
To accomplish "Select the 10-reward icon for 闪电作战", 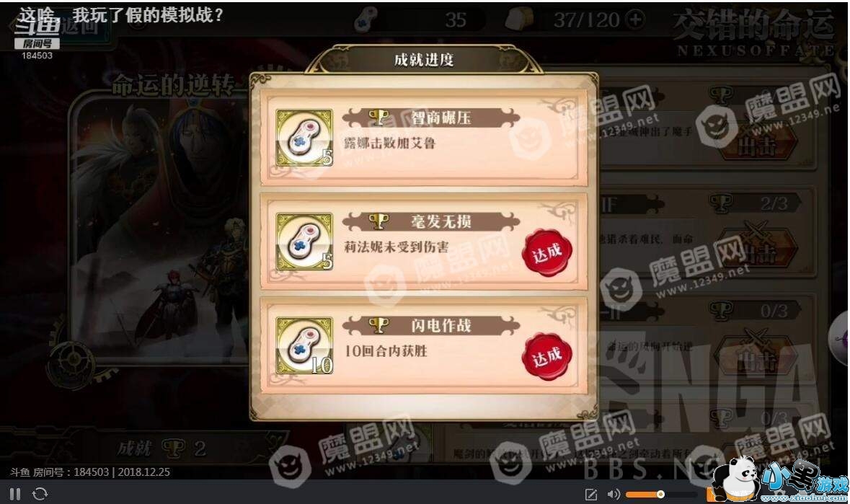I will tap(304, 346).
